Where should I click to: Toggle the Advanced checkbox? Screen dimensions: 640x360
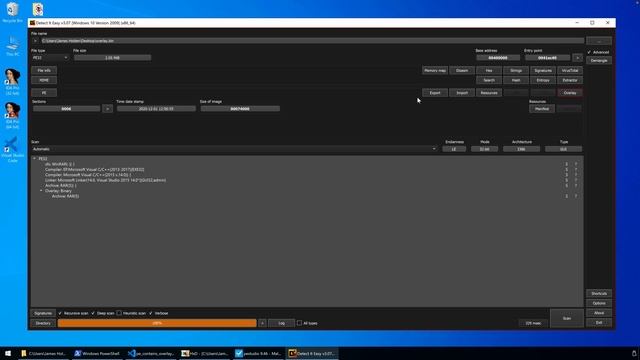598,52
